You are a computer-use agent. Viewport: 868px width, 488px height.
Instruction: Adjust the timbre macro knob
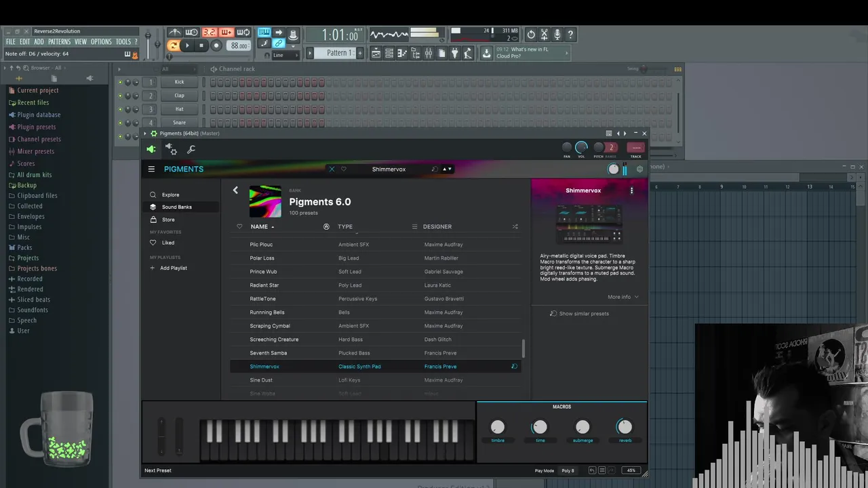(x=498, y=426)
